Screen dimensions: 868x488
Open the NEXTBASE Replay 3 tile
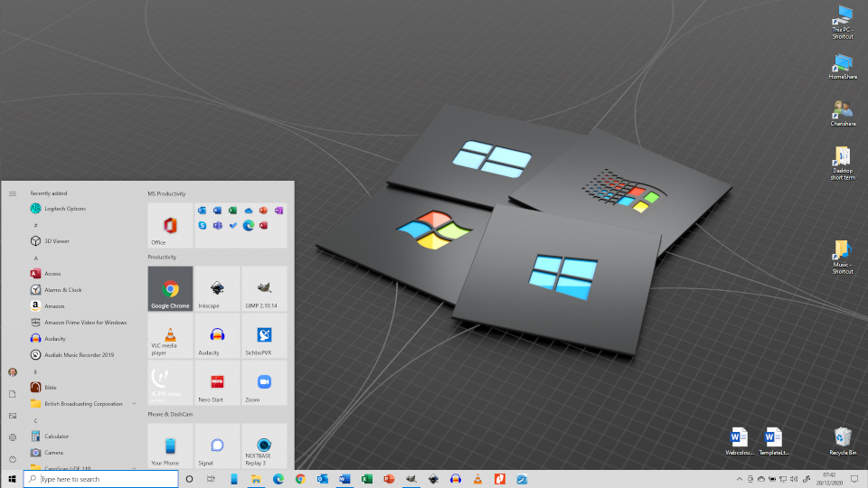click(264, 446)
